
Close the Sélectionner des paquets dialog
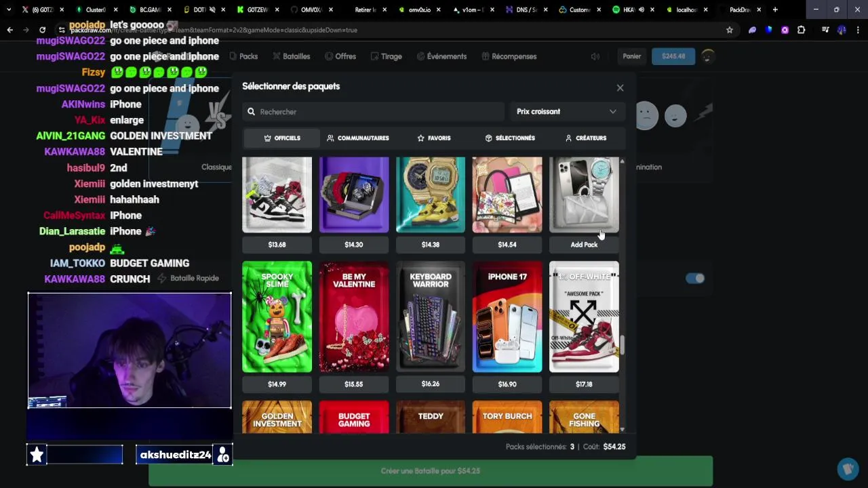tap(620, 87)
